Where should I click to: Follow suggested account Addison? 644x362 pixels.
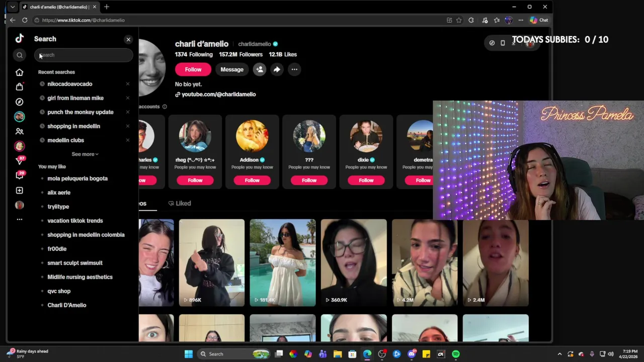click(252, 180)
